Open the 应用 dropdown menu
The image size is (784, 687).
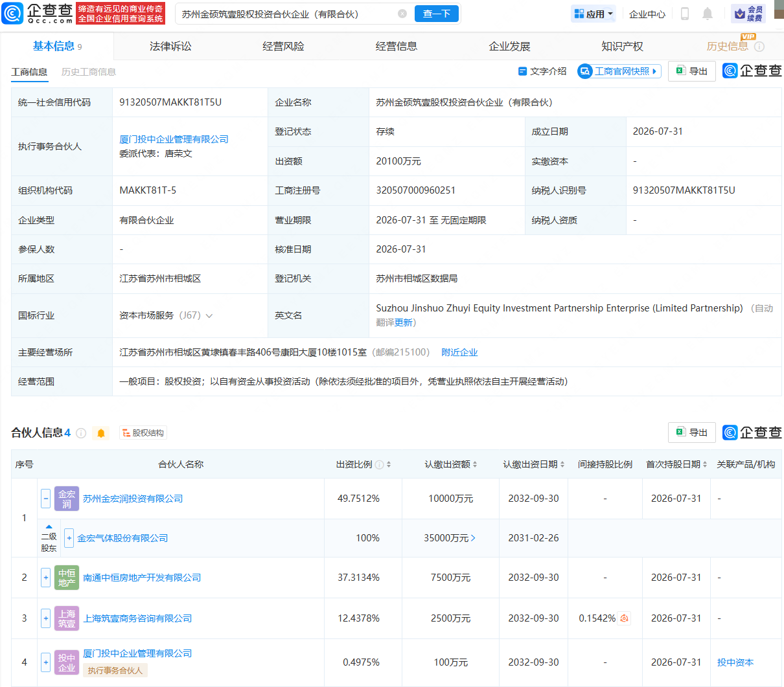594,14
